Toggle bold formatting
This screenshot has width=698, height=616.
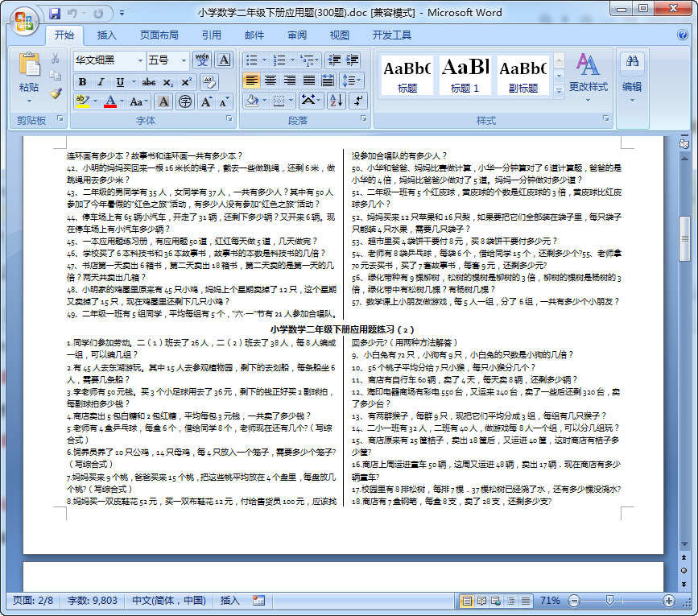pos(82,82)
